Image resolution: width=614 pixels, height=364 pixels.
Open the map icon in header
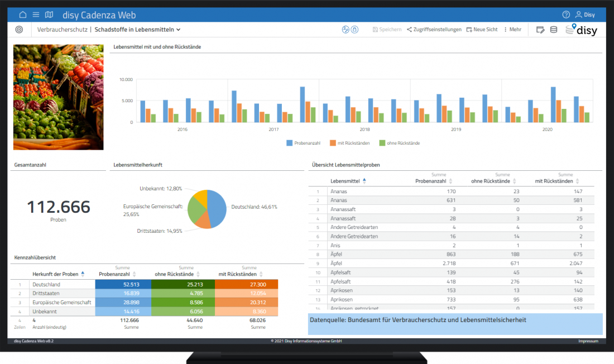[49, 15]
